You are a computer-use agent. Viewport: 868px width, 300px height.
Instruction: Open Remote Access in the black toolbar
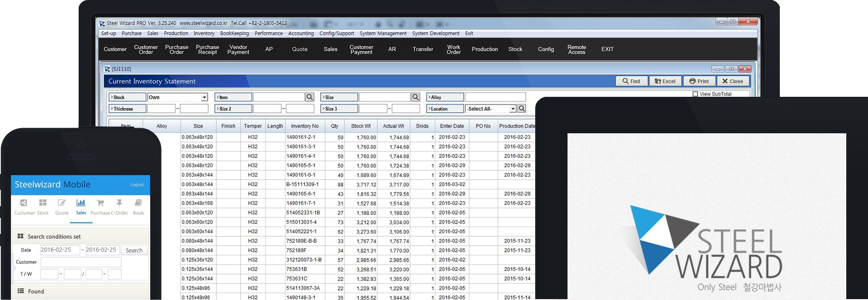(x=577, y=49)
